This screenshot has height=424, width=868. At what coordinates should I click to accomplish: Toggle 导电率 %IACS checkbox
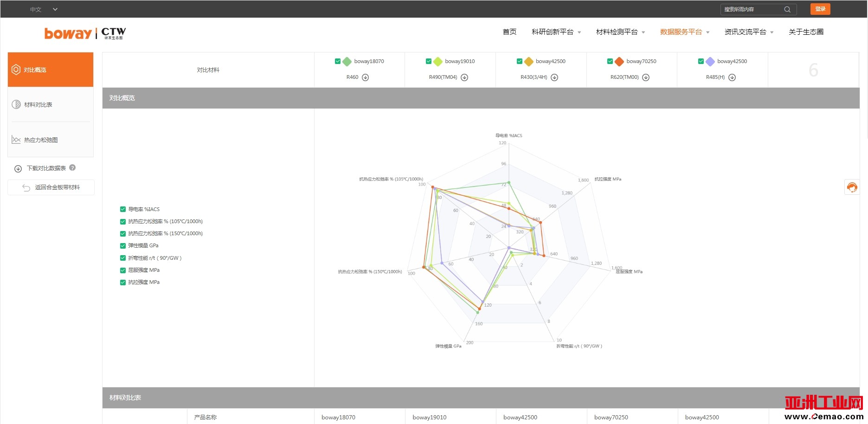click(x=123, y=209)
